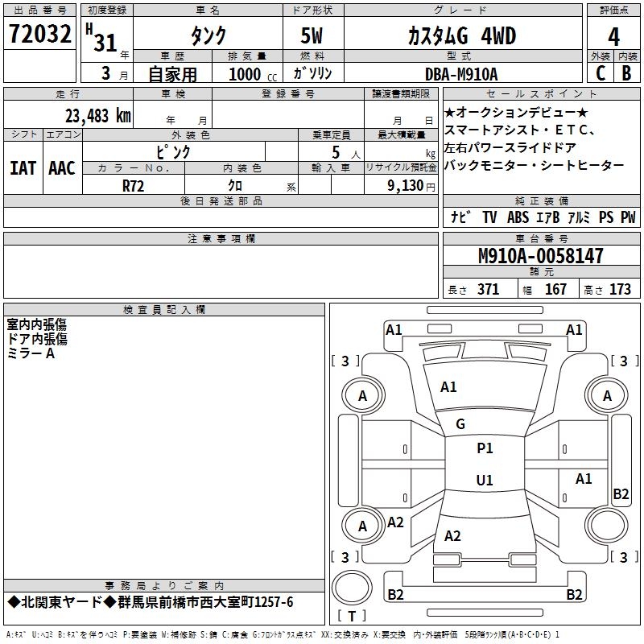This screenshot has height=644, width=644.
Task: Select the ミラー A inspector note
Action: point(31,353)
